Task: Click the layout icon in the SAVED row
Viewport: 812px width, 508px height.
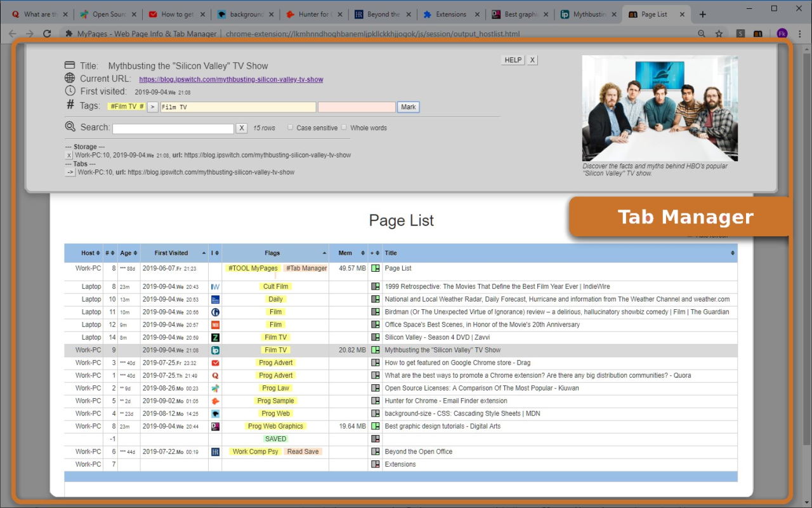Action: coord(375,439)
